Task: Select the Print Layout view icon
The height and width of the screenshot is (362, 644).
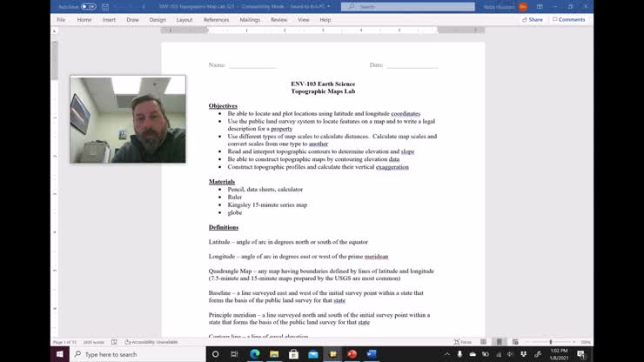Action: 499,342
